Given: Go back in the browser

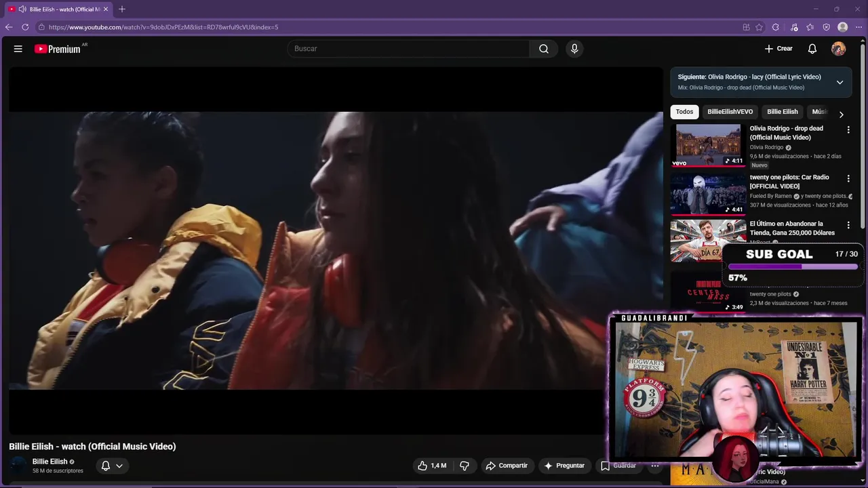Looking at the screenshot, I should pyautogui.click(x=9, y=27).
